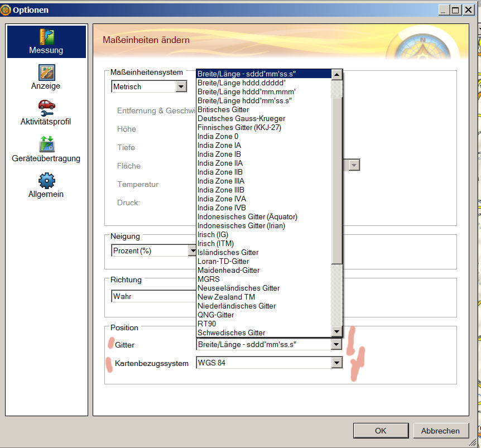Choose Schwedisches Gitter
481x448 pixels.
coord(264,333)
